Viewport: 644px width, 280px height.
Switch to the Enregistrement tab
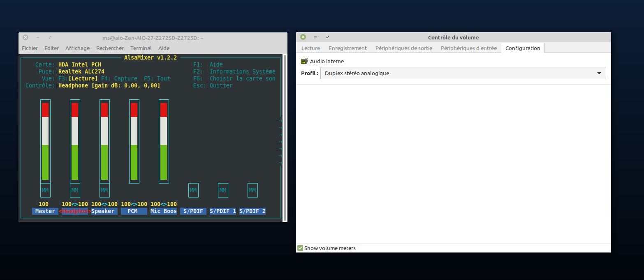(x=347, y=48)
